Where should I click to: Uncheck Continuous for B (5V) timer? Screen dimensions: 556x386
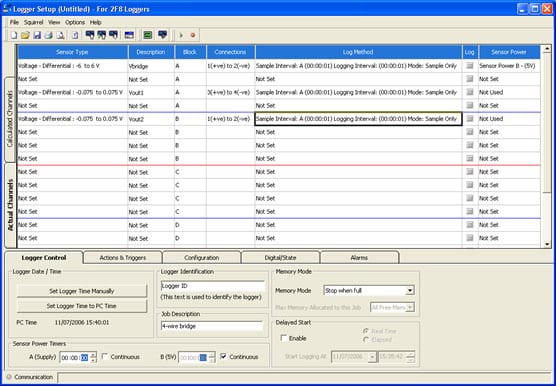coord(223,357)
